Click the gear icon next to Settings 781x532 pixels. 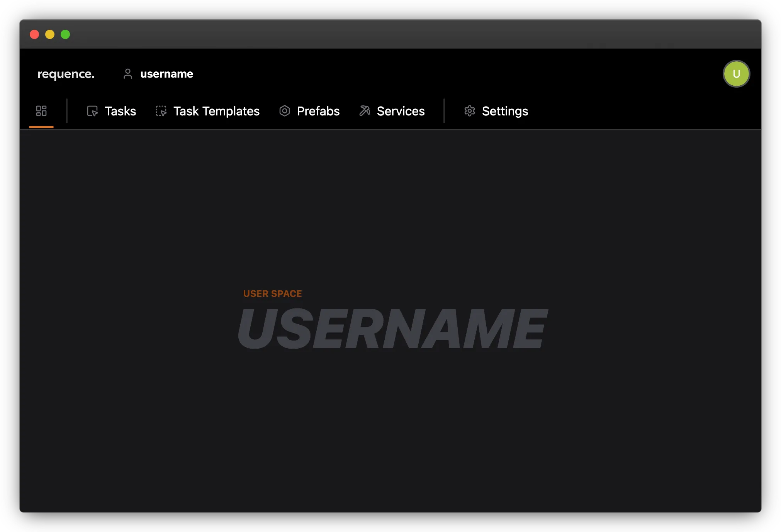click(470, 111)
